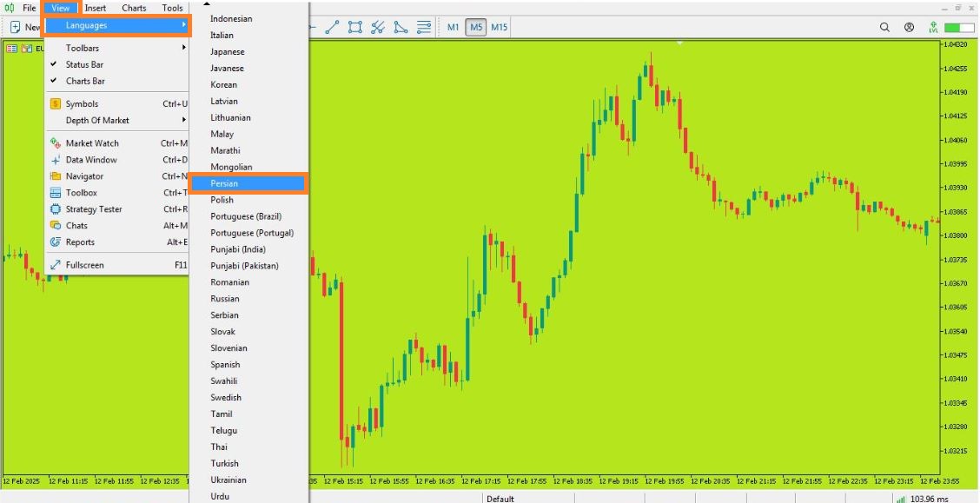The width and height of the screenshot is (980, 503).
Task: Click the Reports icon in View menu
Action: click(x=56, y=242)
